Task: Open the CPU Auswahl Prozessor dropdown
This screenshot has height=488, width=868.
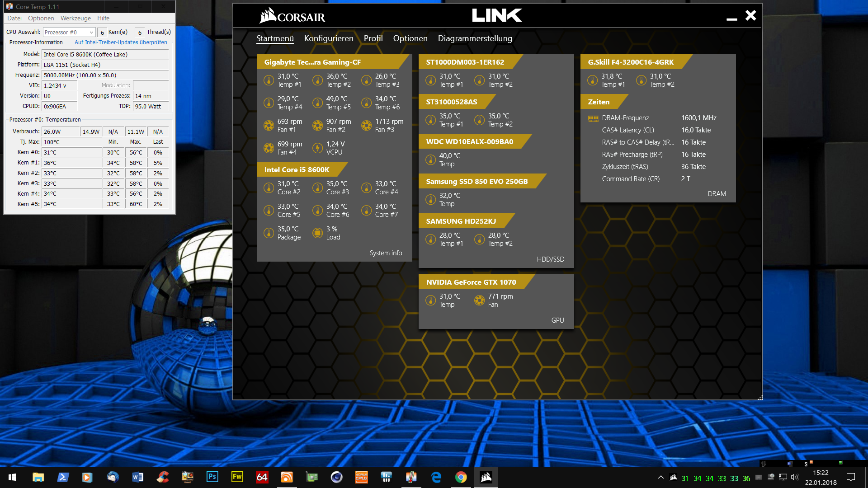Action: 69,32
